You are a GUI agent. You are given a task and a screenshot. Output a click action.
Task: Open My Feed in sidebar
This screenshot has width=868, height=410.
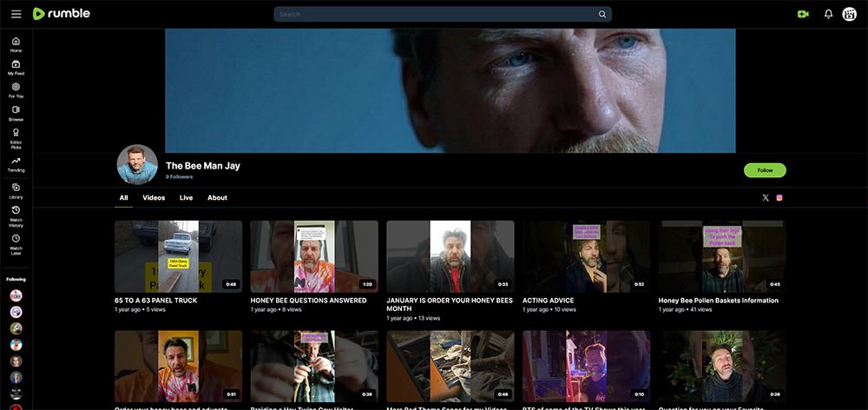[x=16, y=68]
